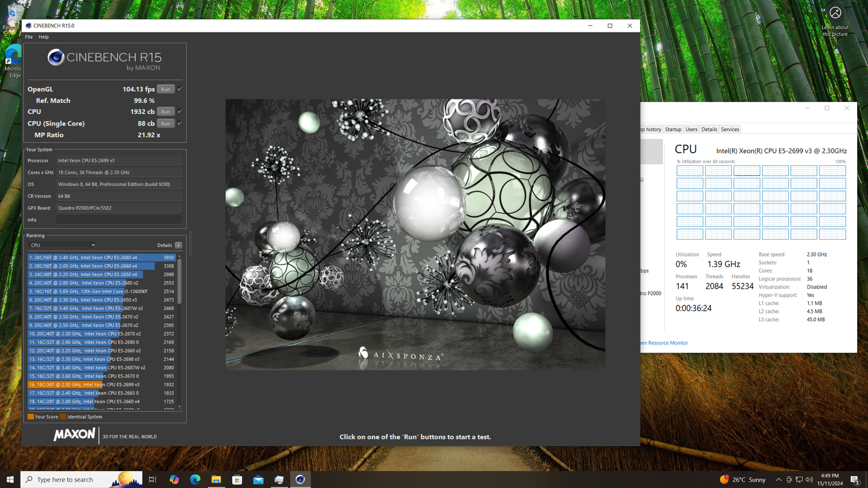Switch to Task Manager taskbar icon
The image size is (868, 488).
(279, 479)
